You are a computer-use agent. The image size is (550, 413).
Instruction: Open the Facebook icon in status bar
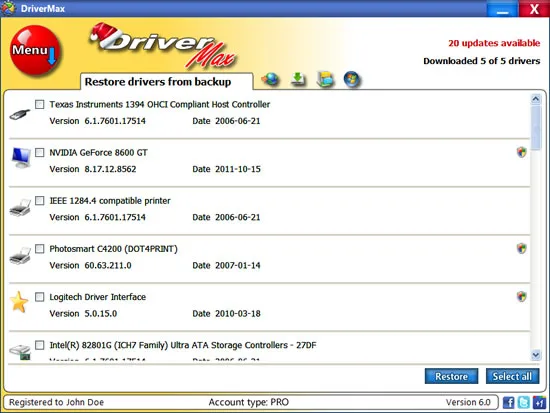508,402
